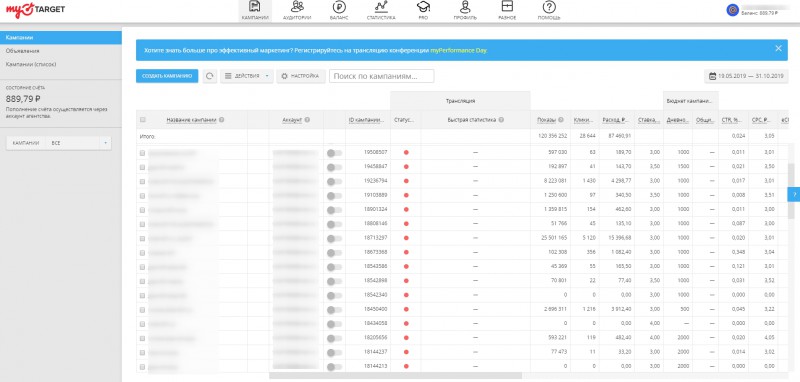Toggle the on/off switch for campaign 18144237
Viewport: 800px width, 382px height.
coord(334,353)
